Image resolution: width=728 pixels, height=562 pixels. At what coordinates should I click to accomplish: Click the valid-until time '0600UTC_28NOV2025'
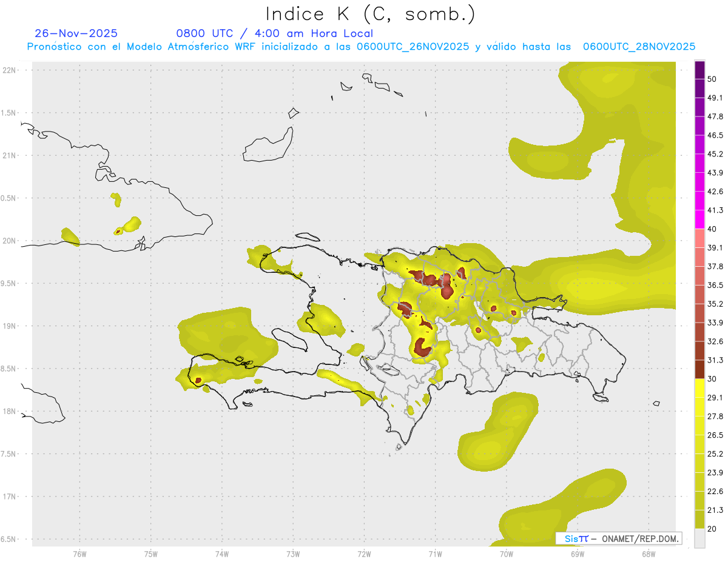pos(639,47)
